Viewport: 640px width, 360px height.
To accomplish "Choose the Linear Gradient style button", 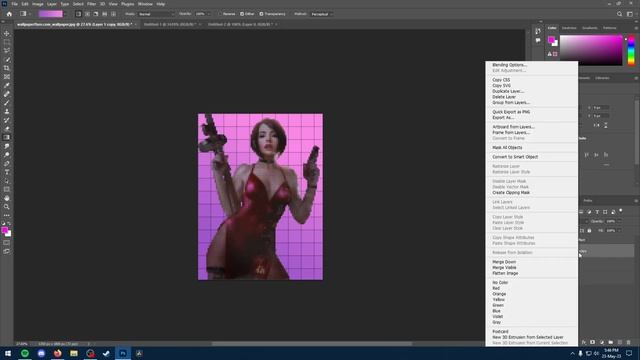I will click(x=78, y=14).
